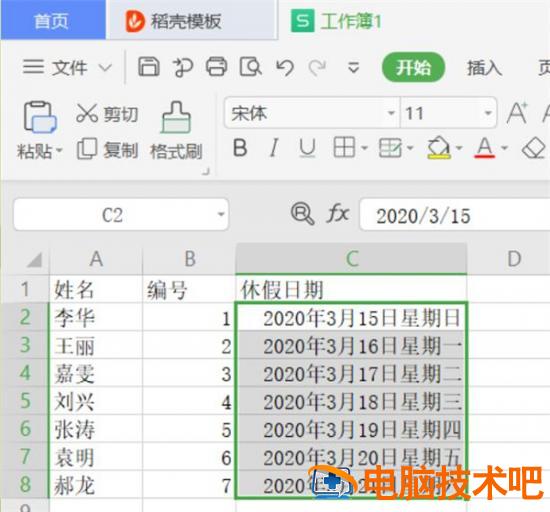
Task: Open the 文件 menu
Action: point(69,67)
